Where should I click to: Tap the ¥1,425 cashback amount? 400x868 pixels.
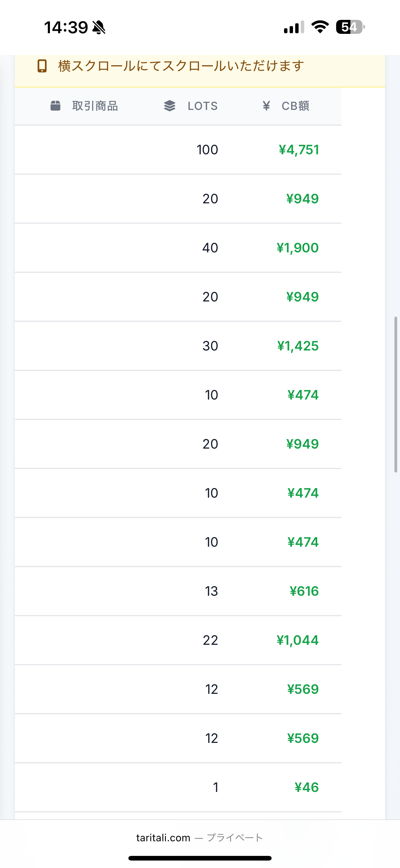click(x=298, y=346)
